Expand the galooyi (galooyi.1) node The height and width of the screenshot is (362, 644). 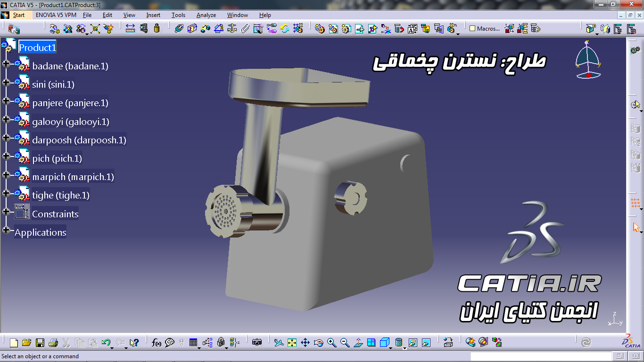6,119
